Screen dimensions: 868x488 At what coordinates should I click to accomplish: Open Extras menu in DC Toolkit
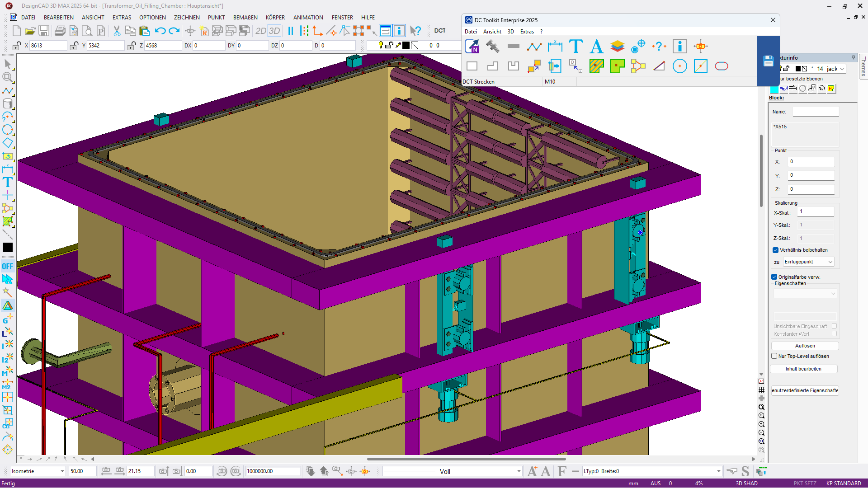(x=527, y=32)
